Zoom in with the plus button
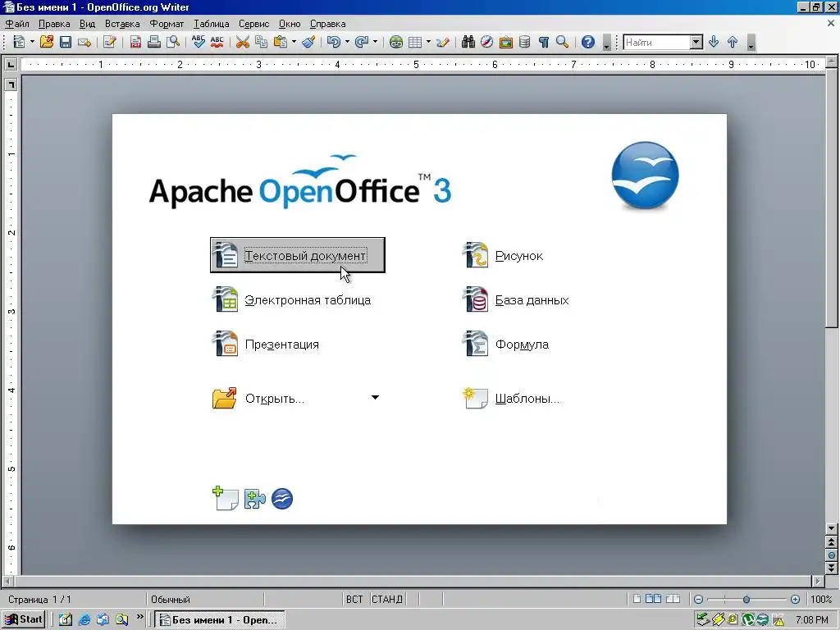Screen dimensions: 840x630 [x=795, y=600]
